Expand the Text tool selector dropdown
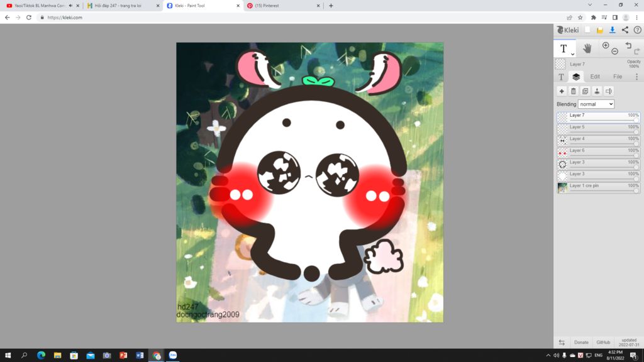This screenshot has height=362, width=644. pos(572,54)
